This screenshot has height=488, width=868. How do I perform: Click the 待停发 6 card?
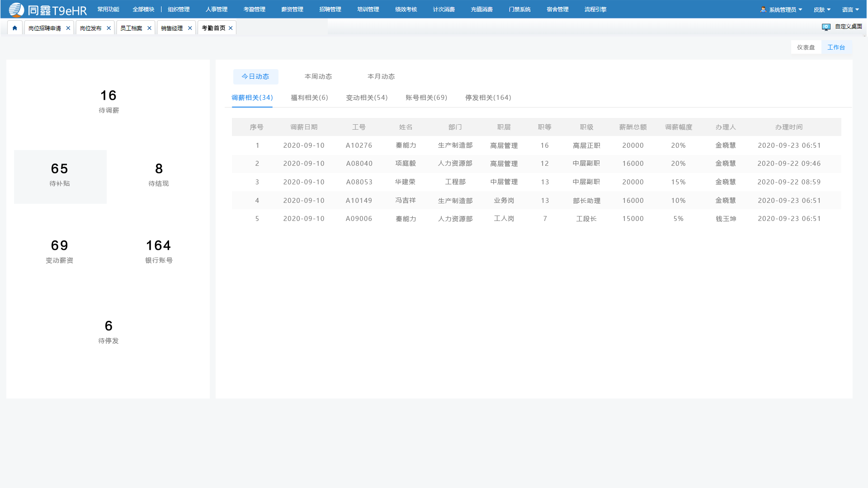tap(108, 332)
